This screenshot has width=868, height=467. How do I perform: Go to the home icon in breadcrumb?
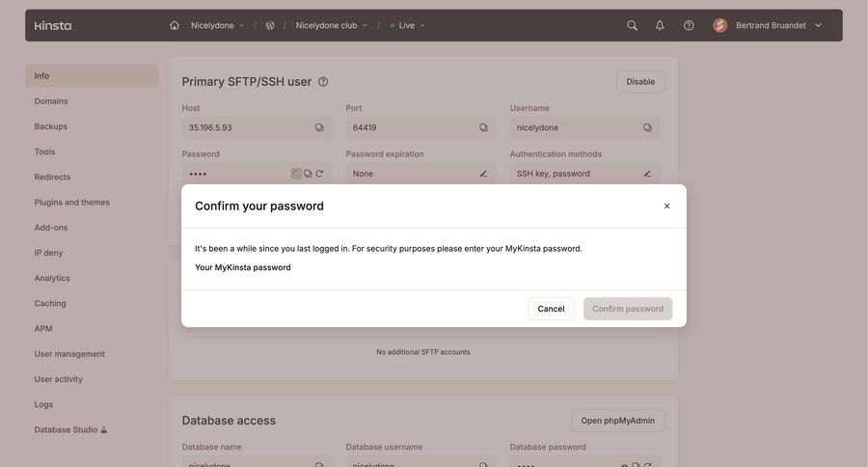pyautogui.click(x=175, y=25)
